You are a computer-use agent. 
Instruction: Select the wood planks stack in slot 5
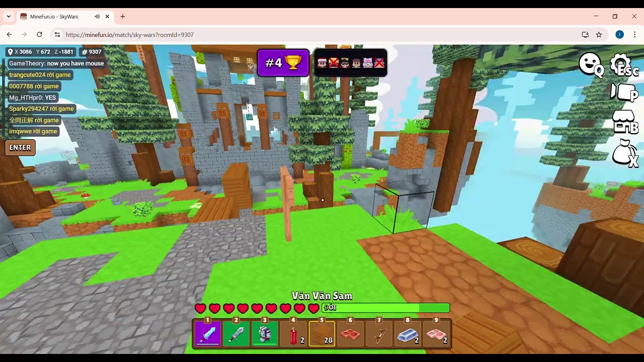[322, 333]
